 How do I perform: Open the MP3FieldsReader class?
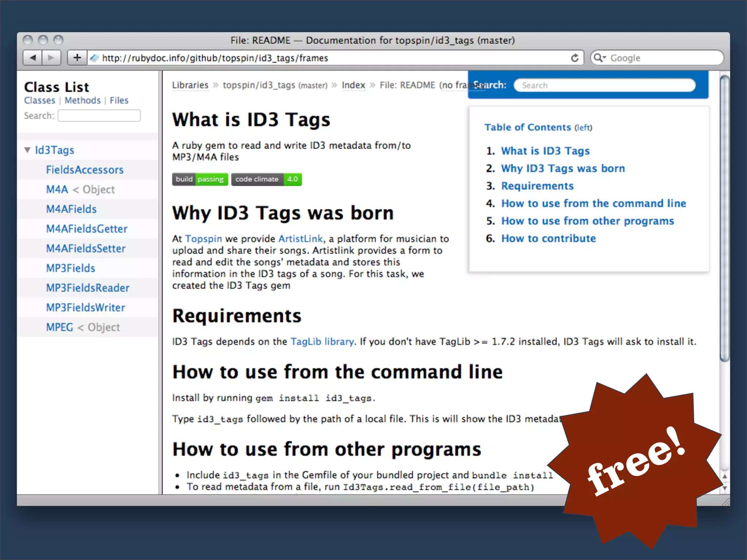point(88,288)
